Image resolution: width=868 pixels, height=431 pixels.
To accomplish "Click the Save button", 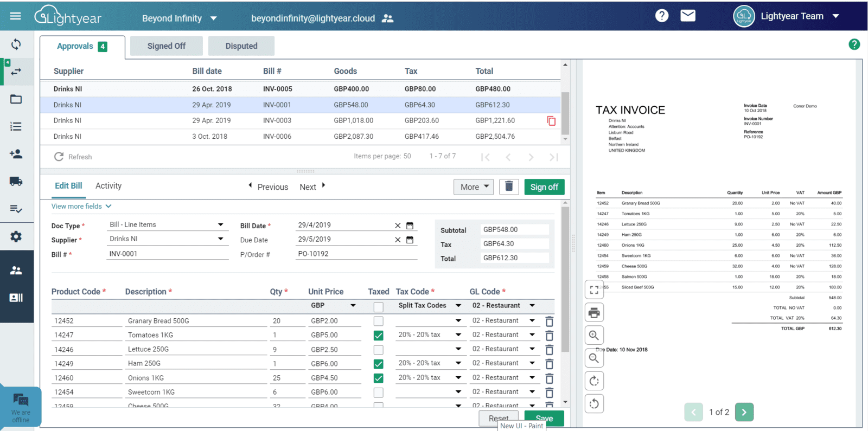I will click(544, 418).
